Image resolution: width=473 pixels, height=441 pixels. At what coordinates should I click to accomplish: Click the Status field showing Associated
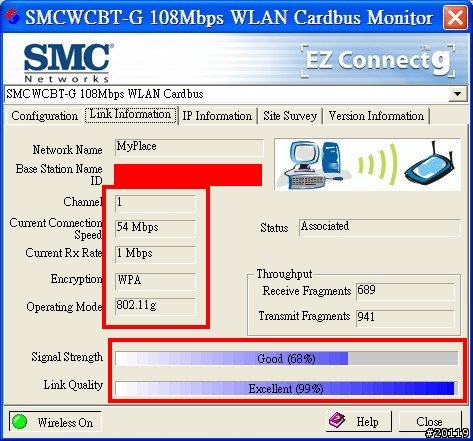(x=380, y=227)
